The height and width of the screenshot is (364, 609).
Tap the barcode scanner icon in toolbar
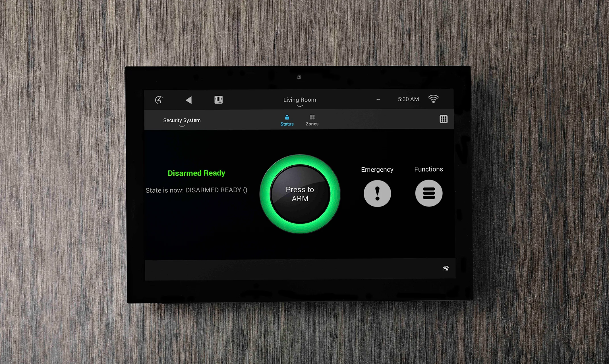[218, 100]
